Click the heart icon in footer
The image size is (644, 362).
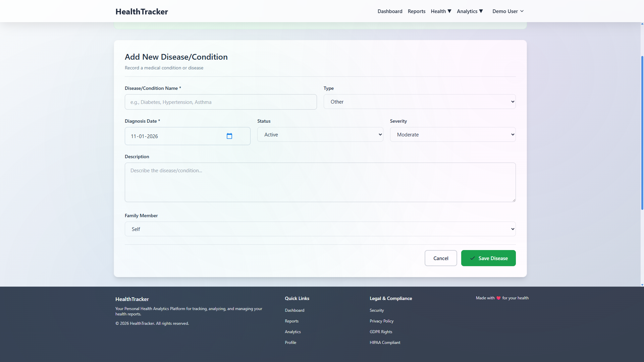pyautogui.click(x=498, y=298)
